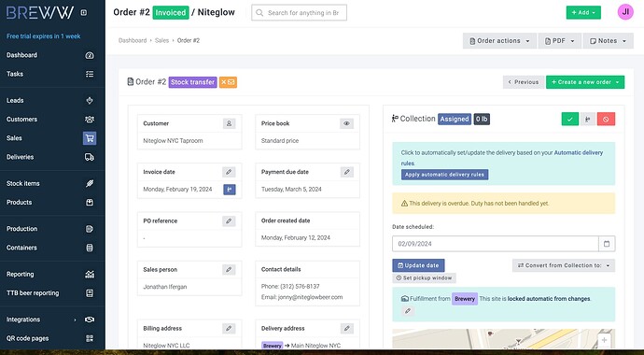644x355 pixels.
Task: Select the Sales shopping cart icon
Action: (x=90, y=138)
